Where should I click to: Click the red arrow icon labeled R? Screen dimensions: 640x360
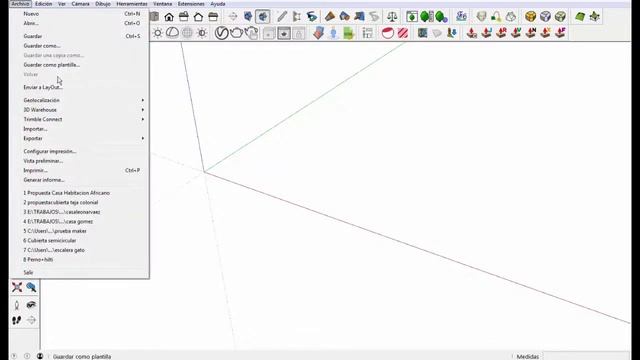(x=501, y=33)
